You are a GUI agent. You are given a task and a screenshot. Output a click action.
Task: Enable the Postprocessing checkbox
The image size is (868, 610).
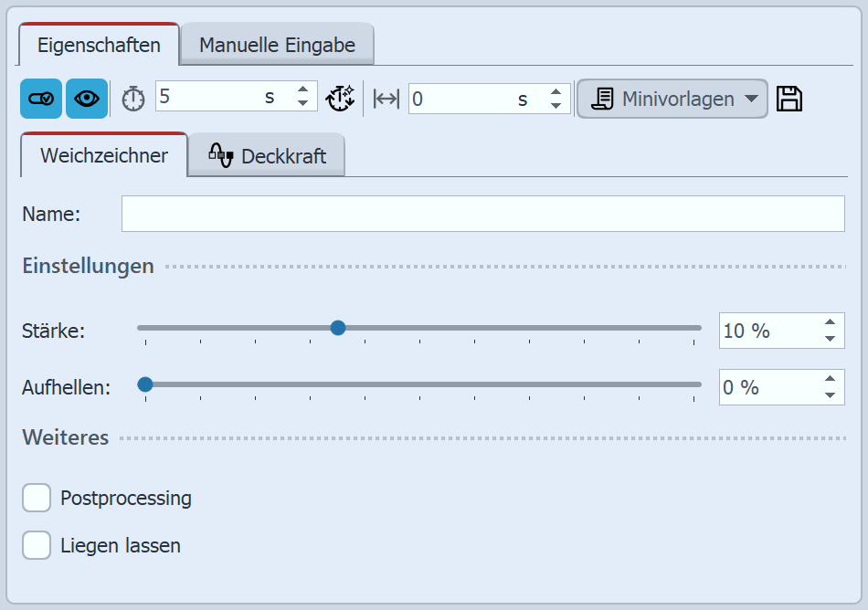(37, 499)
